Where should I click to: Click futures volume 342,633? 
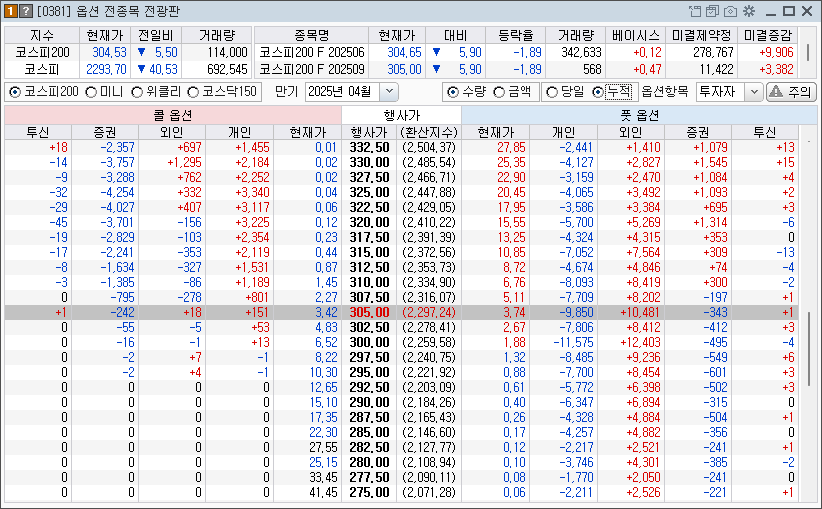coord(580,52)
